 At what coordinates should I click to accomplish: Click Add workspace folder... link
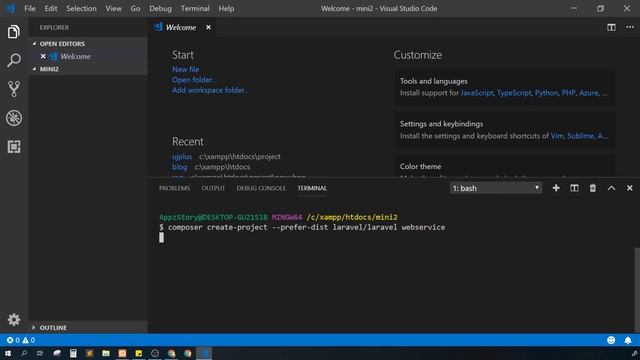pos(210,90)
